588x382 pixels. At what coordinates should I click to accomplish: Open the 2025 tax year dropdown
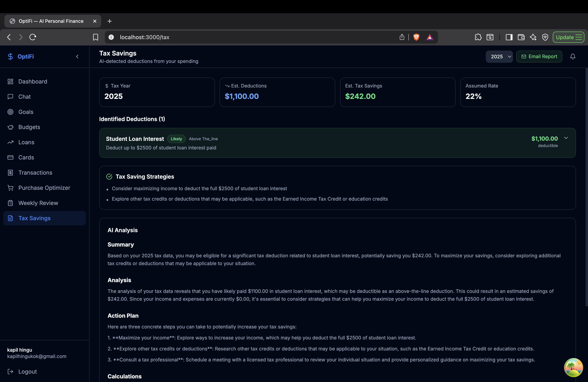point(499,57)
